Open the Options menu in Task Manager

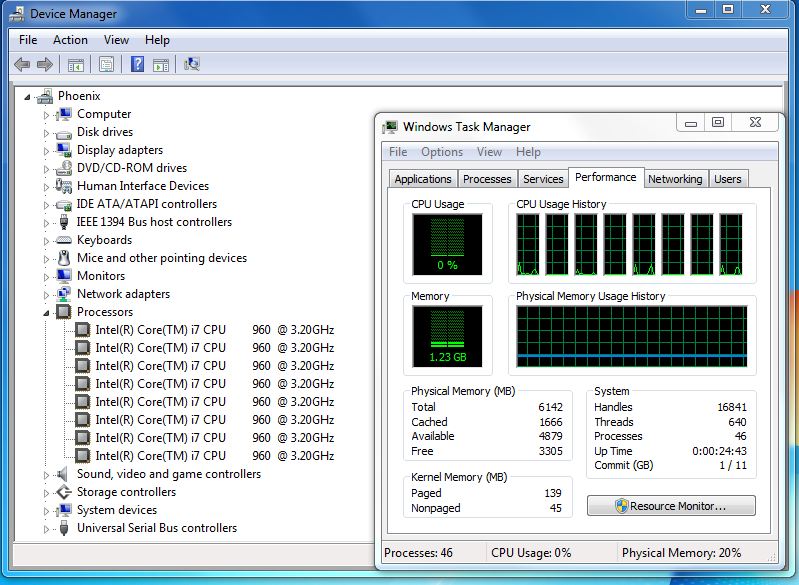pyautogui.click(x=442, y=152)
